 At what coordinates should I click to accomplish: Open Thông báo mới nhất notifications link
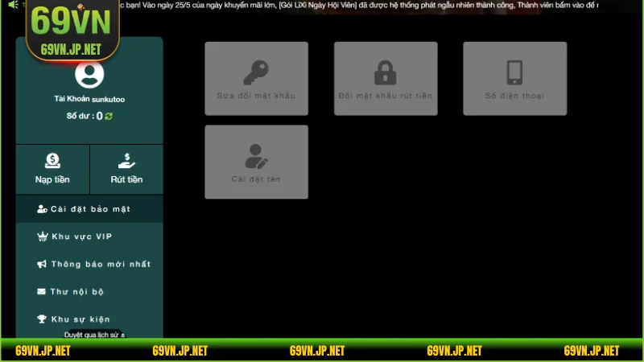click(x=101, y=264)
